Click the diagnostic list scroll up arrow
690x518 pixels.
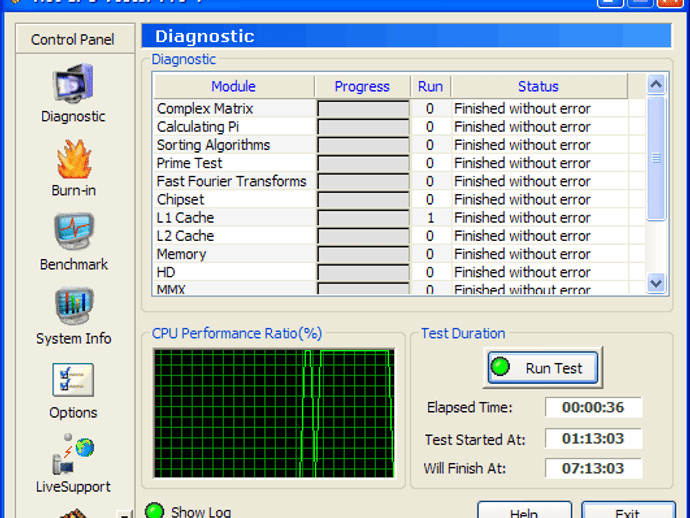pos(656,84)
